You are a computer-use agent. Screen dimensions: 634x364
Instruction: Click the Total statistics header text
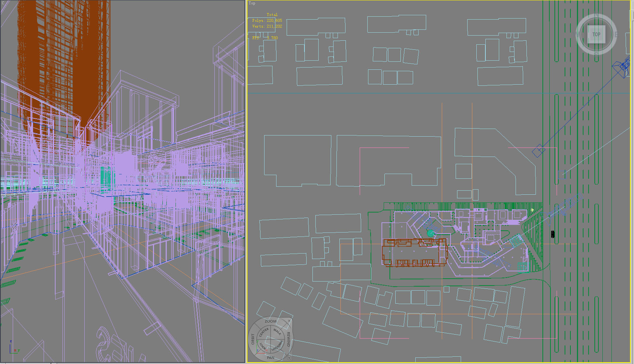pyautogui.click(x=272, y=15)
